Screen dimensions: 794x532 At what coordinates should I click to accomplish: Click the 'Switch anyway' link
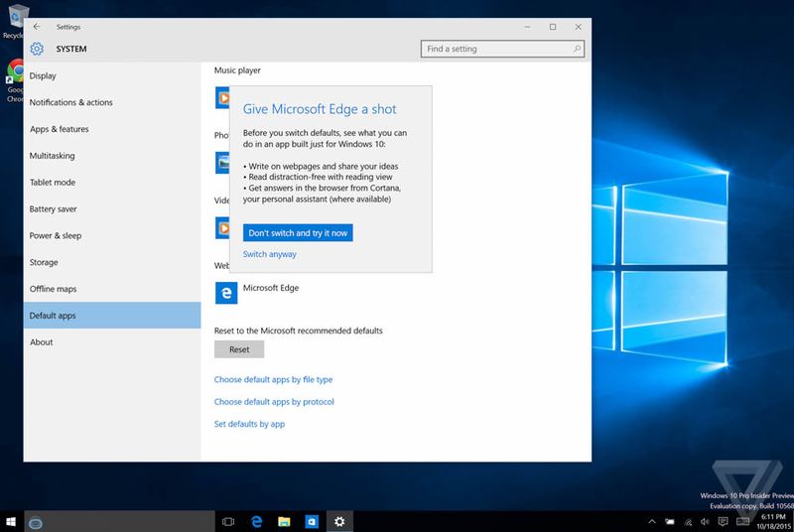[269, 254]
